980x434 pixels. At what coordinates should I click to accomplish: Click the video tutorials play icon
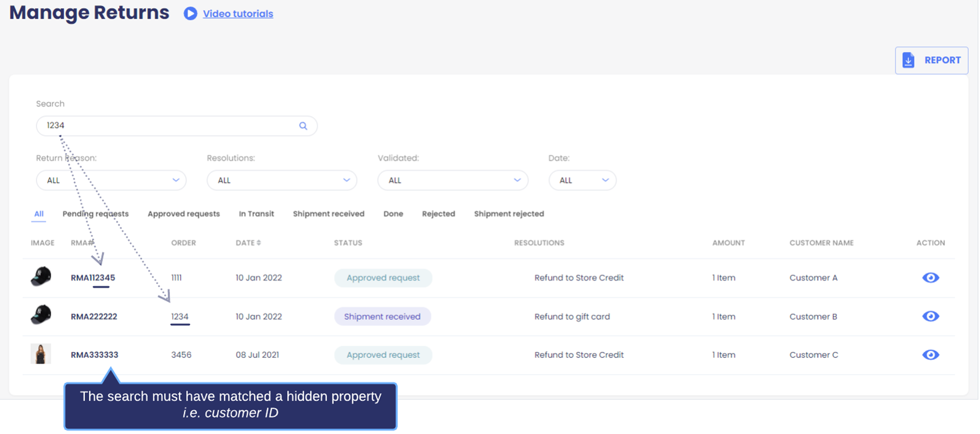[x=190, y=14]
